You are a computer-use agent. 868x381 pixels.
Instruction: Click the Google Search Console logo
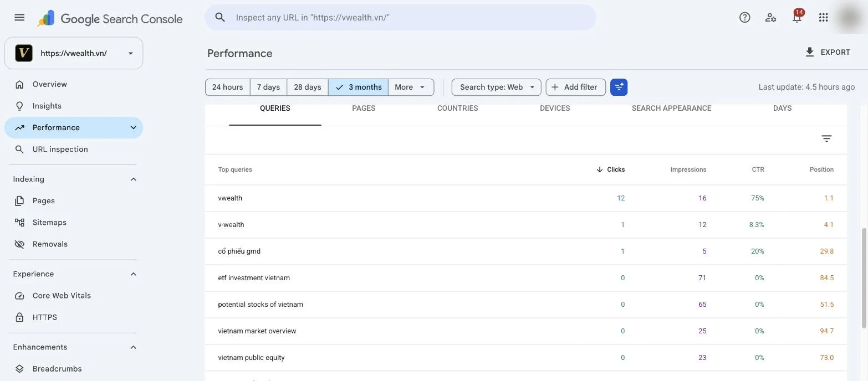coord(110,19)
